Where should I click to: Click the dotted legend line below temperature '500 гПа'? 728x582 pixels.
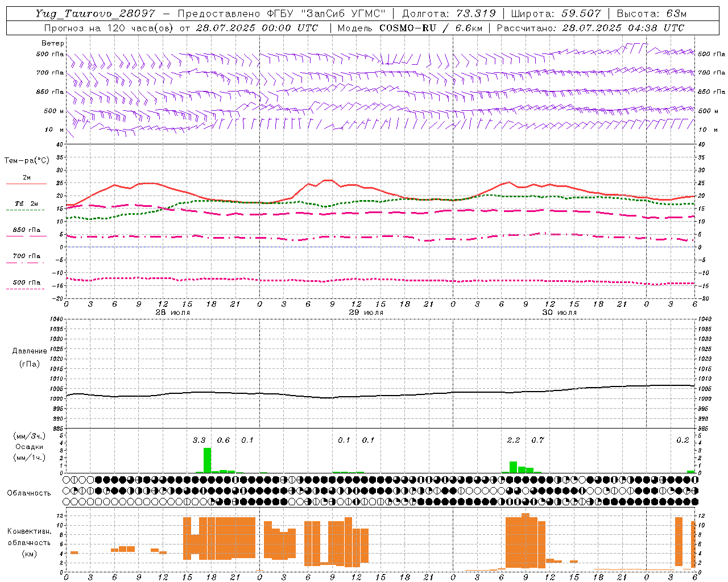click(x=26, y=289)
